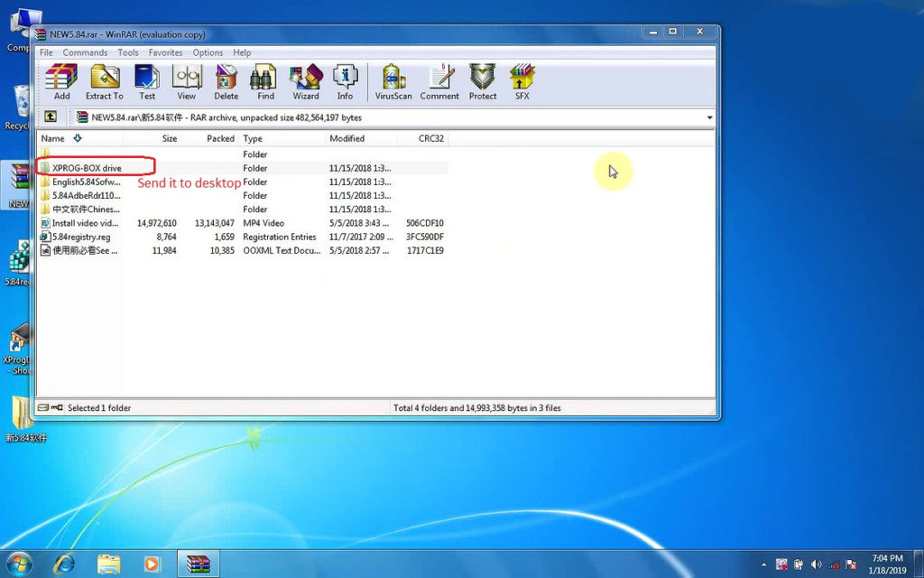
Task: Open Windows Explorer from taskbar
Action: pos(108,564)
